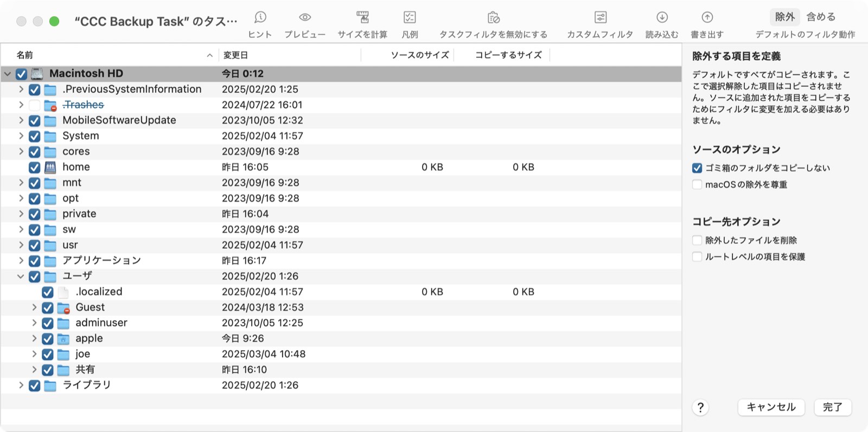Click the usr folder icon
868x432 pixels.
point(50,246)
